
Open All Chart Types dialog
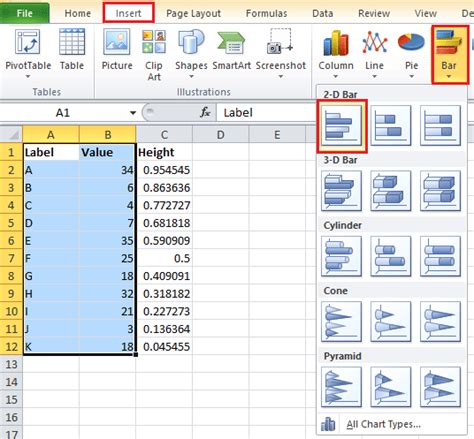point(392,424)
